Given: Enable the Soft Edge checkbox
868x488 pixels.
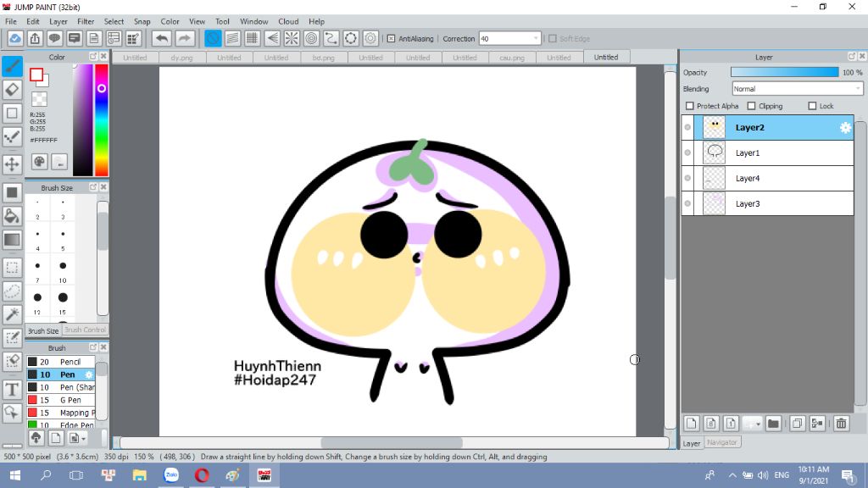Looking at the screenshot, I should tap(553, 39).
